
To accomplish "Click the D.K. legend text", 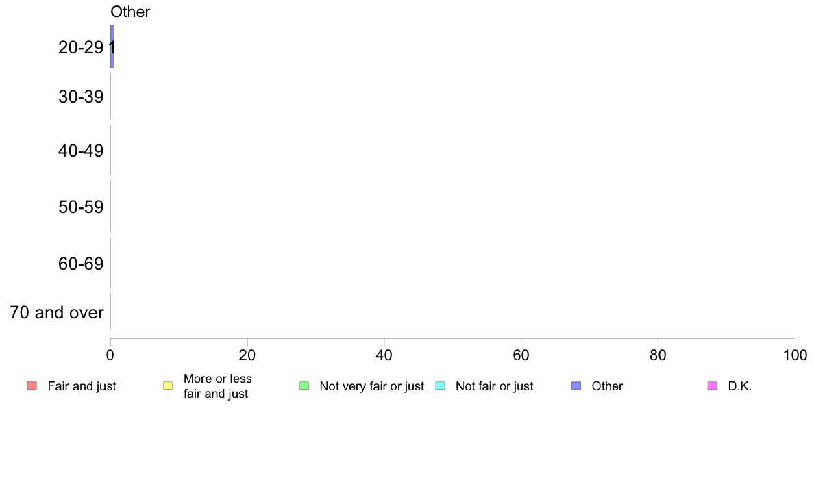I will pyautogui.click(x=740, y=386).
